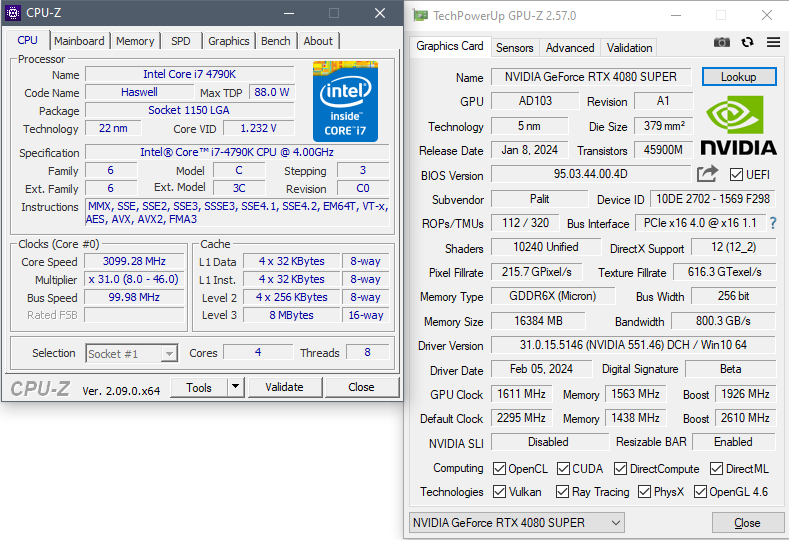Screen dimensions: 789x540
Task: Select the Graphics Card tab
Action: click(450, 46)
